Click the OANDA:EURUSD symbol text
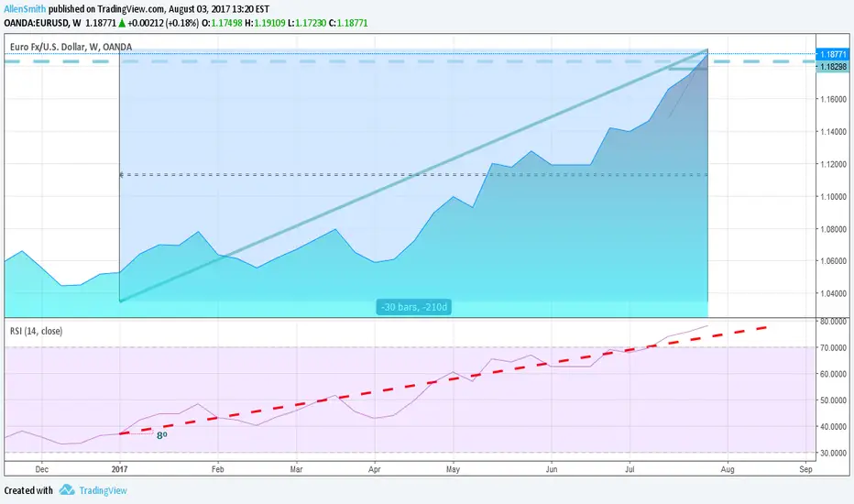This screenshot has height=504, width=854. pos(36,23)
